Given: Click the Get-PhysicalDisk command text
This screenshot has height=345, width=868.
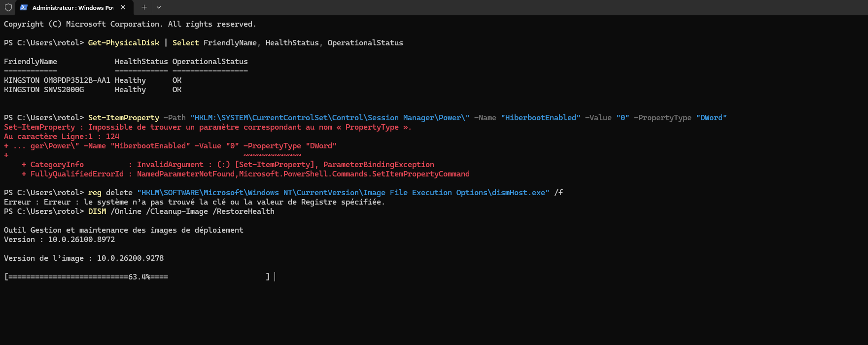Looking at the screenshot, I should (124, 43).
